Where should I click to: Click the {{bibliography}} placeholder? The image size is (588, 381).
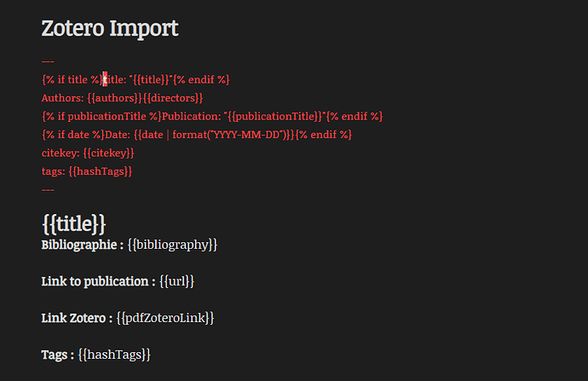pyautogui.click(x=173, y=245)
